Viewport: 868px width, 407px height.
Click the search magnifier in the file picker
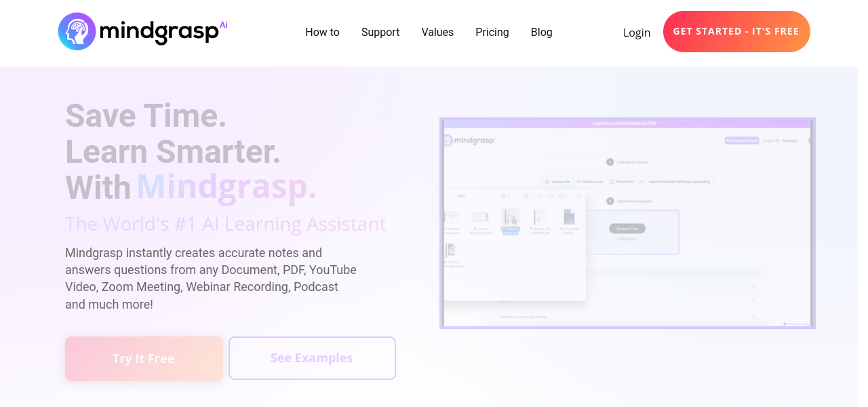pos(579,196)
